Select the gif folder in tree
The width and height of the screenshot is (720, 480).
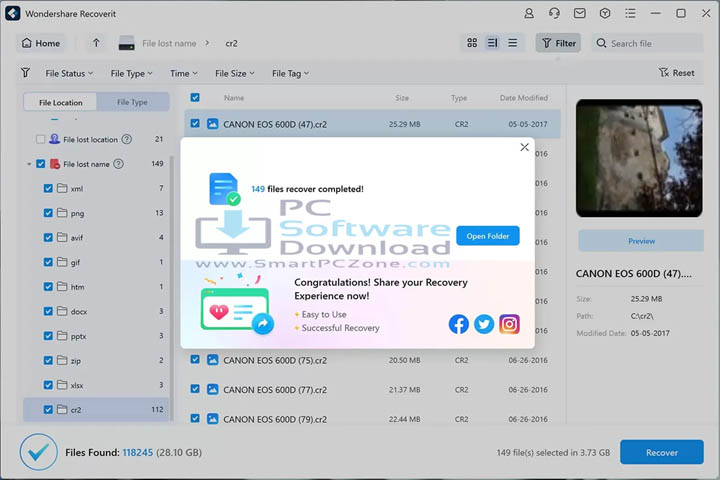click(x=96, y=262)
